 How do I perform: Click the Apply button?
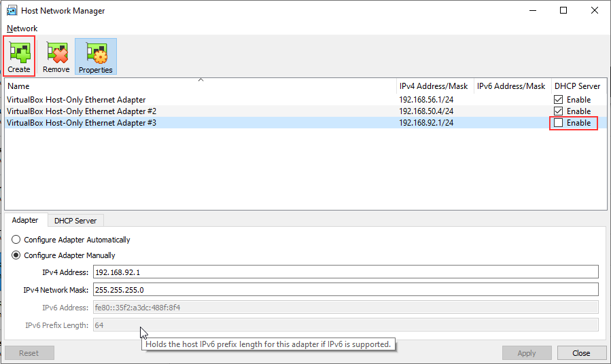[527, 353]
